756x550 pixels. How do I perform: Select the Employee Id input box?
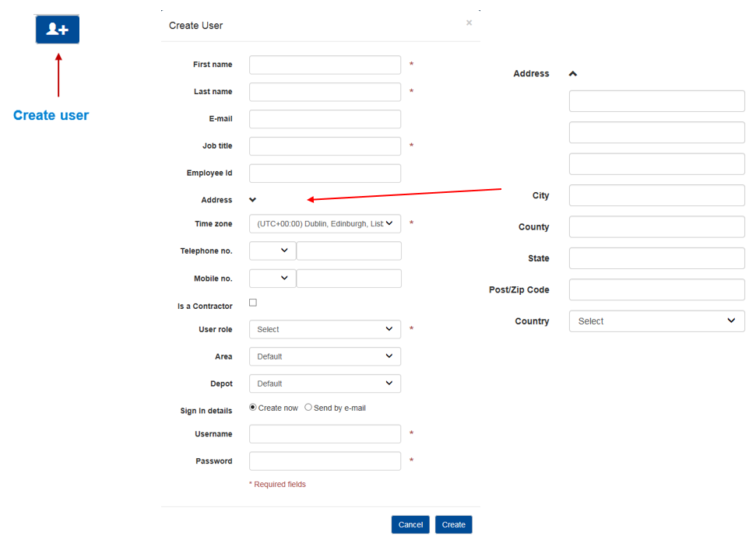(325, 173)
